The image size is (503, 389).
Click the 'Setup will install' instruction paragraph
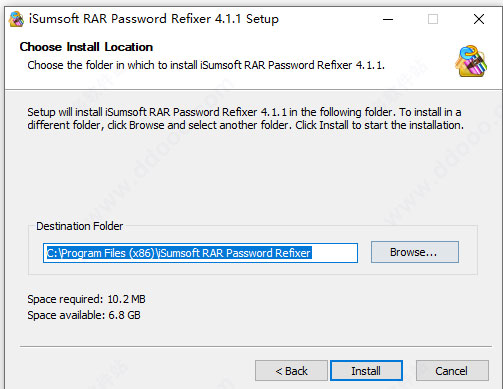click(245, 119)
